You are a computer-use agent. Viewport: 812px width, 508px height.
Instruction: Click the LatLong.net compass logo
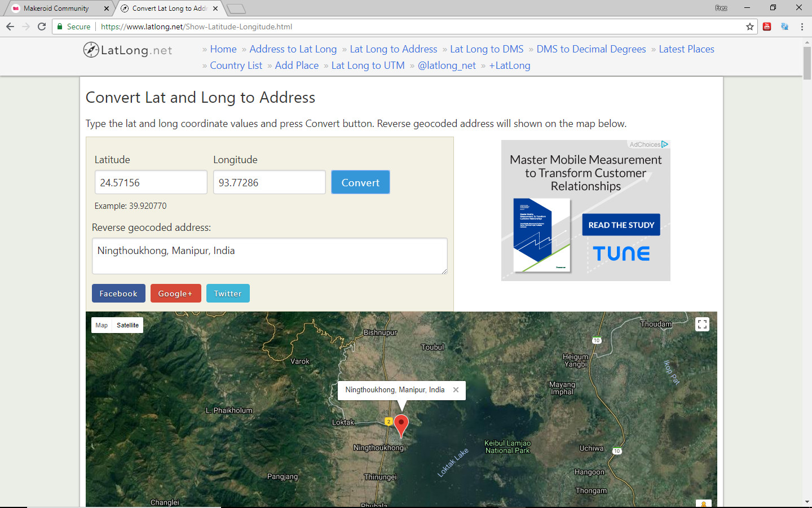click(x=91, y=50)
